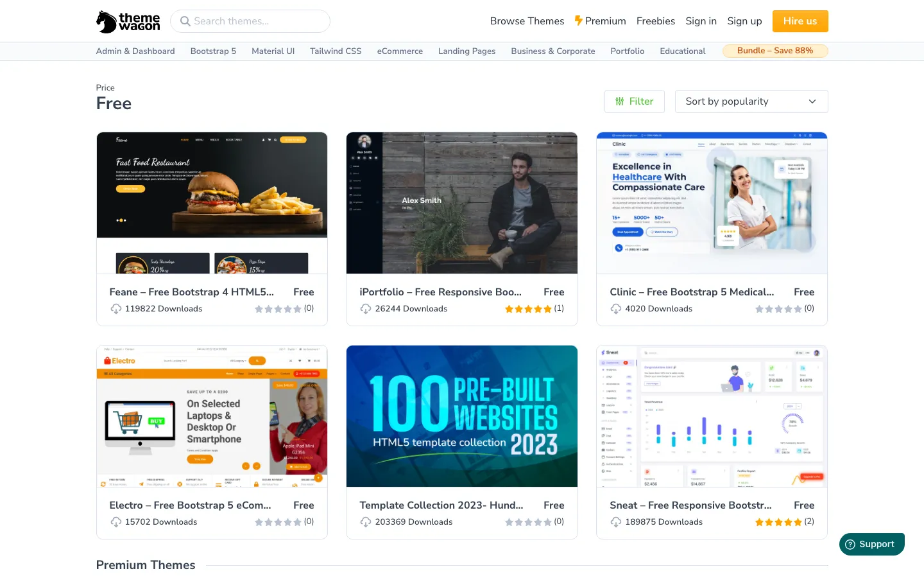Select the Bootstrap 5 category
Viewport: 924px width, 578px height.
(213, 51)
